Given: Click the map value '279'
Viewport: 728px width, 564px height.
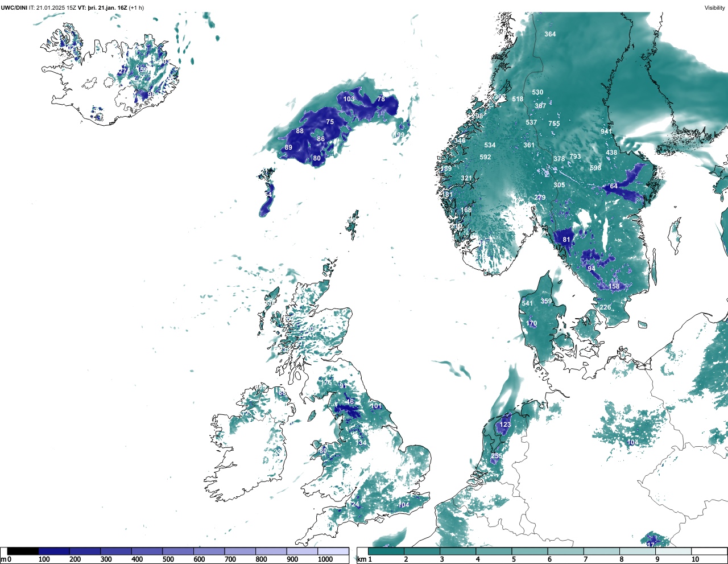Looking at the screenshot, I should pyautogui.click(x=540, y=197).
